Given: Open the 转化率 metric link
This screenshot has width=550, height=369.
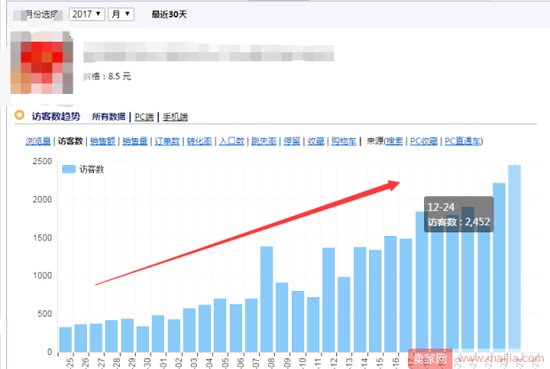Looking at the screenshot, I should 199,141.
